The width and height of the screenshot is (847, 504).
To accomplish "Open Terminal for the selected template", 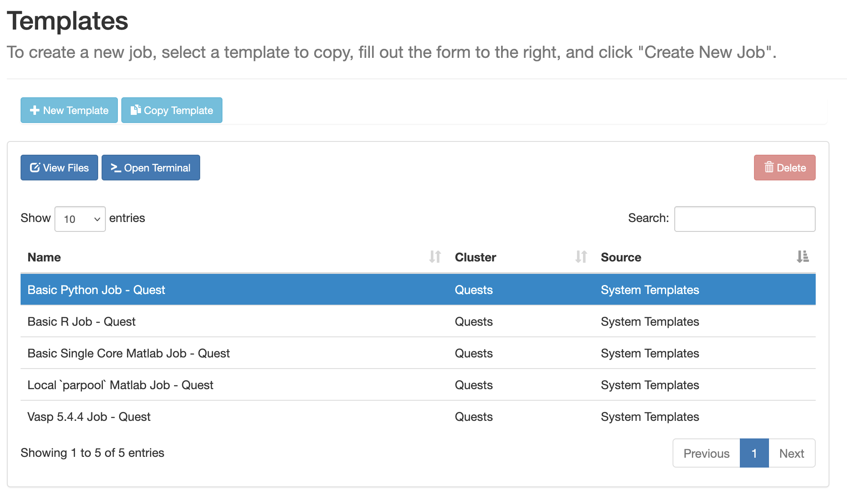I will coord(151,168).
